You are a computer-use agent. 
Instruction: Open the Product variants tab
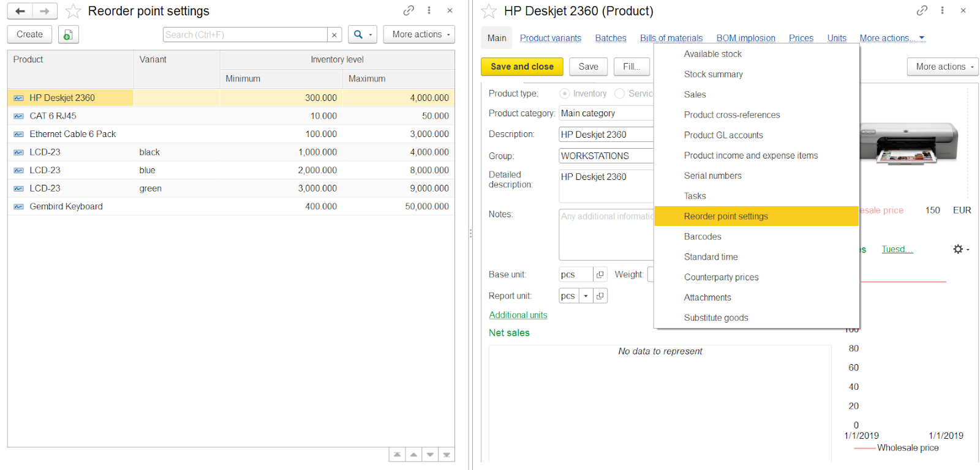tap(551, 38)
